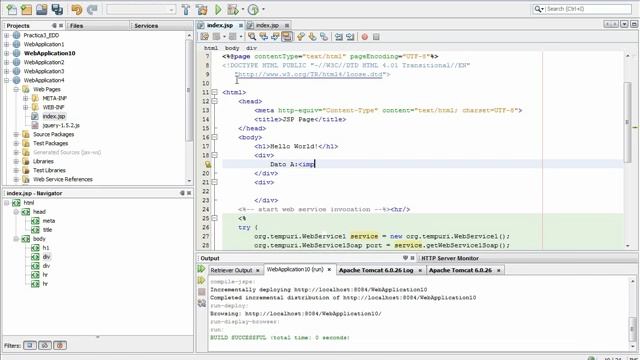
Task: Click the Projects tree vertical scrollbar thumb
Action: 189,90
